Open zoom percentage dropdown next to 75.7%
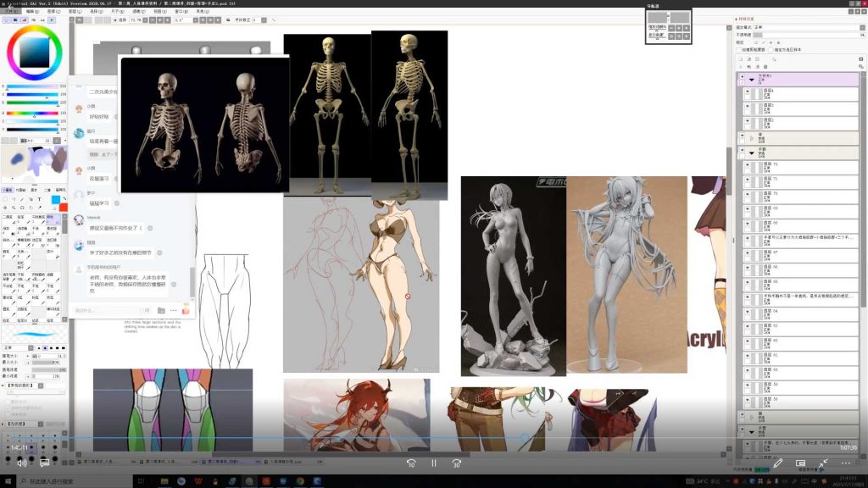868x488 pixels. tap(145, 20)
